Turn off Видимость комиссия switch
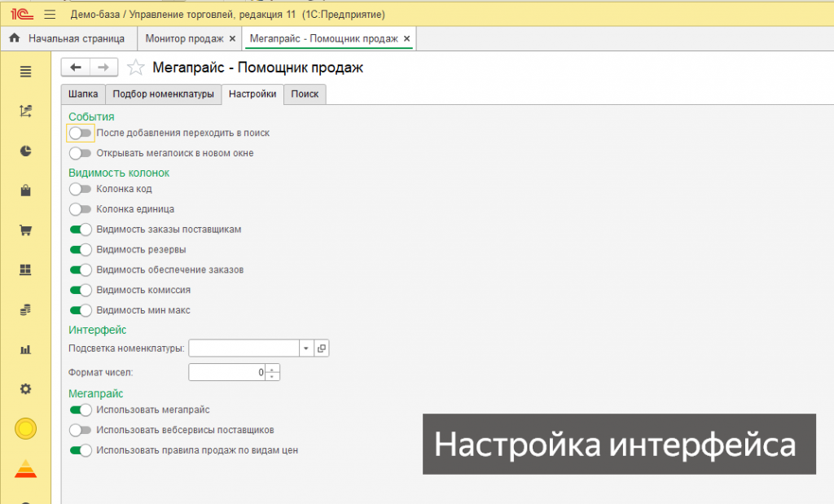This screenshot has width=834, height=504. click(81, 290)
